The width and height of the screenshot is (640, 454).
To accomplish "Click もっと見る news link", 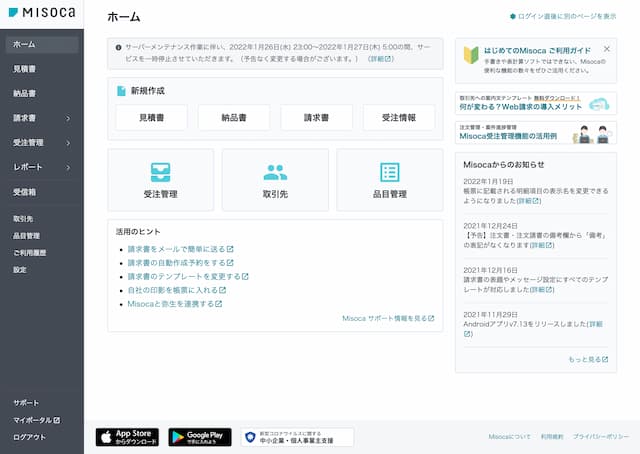I will [588, 359].
